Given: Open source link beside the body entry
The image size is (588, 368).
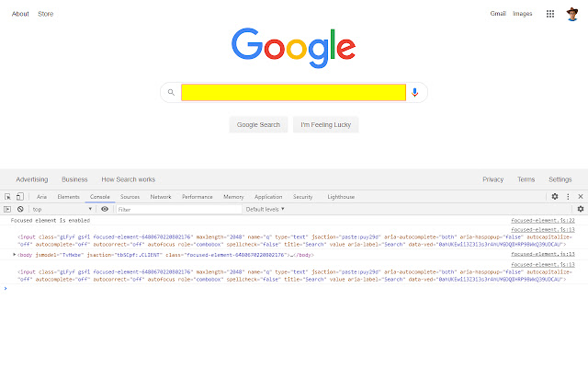Looking at the screenshot, I should [x=543, y=254].
